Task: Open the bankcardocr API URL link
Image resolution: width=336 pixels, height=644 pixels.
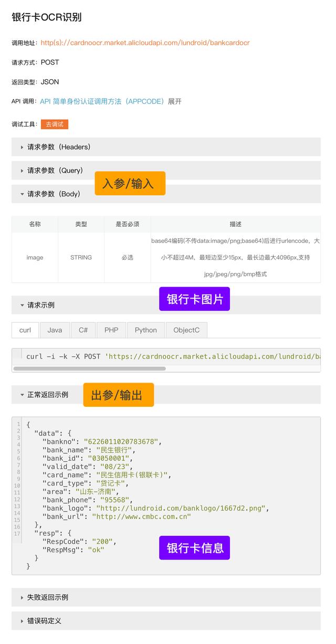Action: [145, 43]
